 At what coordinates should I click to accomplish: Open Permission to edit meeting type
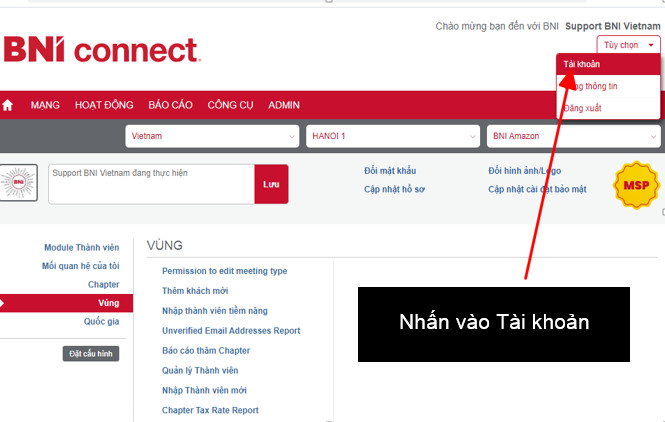point(224,271)
